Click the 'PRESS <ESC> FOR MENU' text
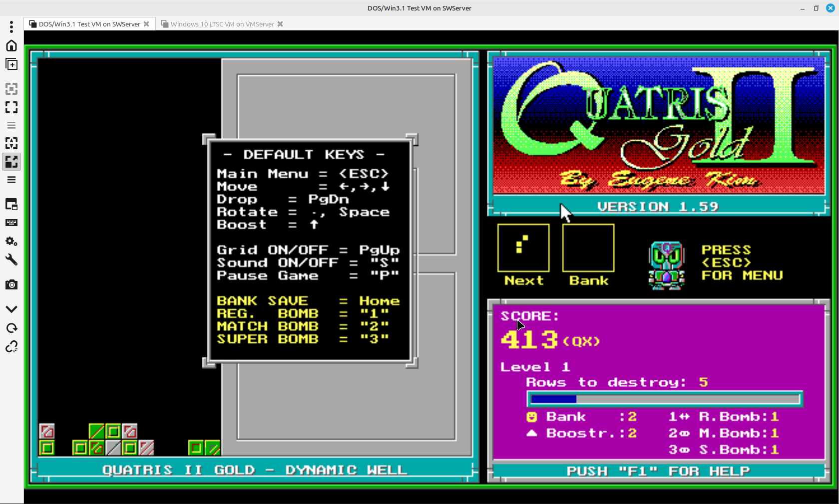Viewport: 839px width, 504px height. (742, 262)
